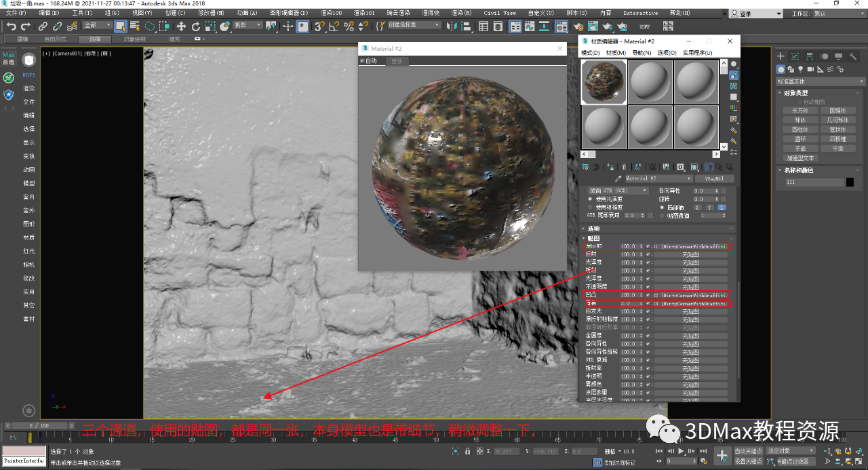Collapse the 贴图 rollout
This screenshot has width=868, height=470.
[x=593, y=238]
